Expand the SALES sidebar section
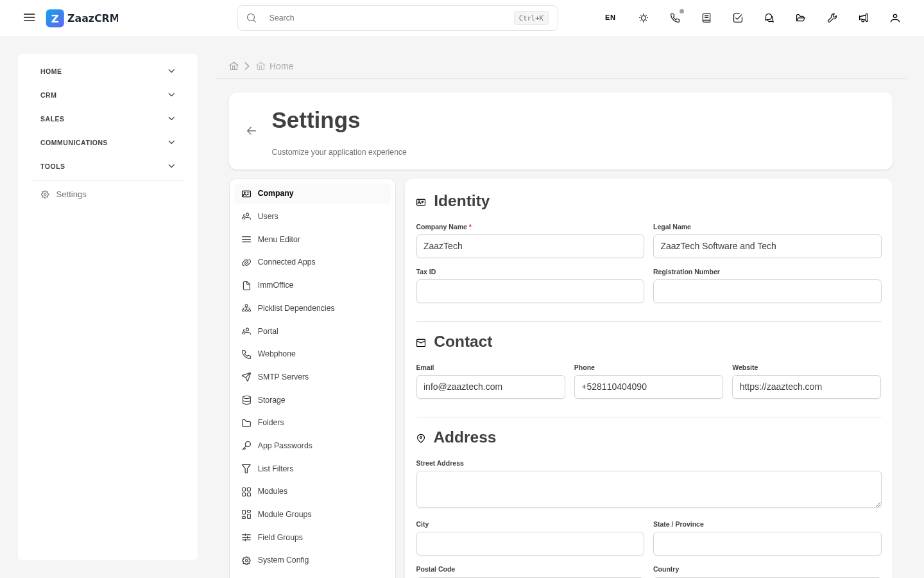The width and height of the screenshot is (924, 578). point(108,119)
